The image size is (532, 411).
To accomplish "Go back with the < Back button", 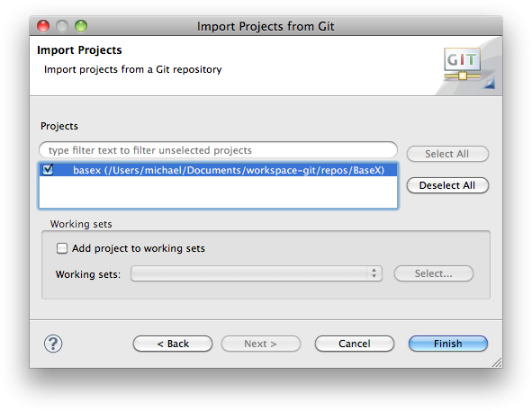I will pyautogui.click(x=173, y=344).
